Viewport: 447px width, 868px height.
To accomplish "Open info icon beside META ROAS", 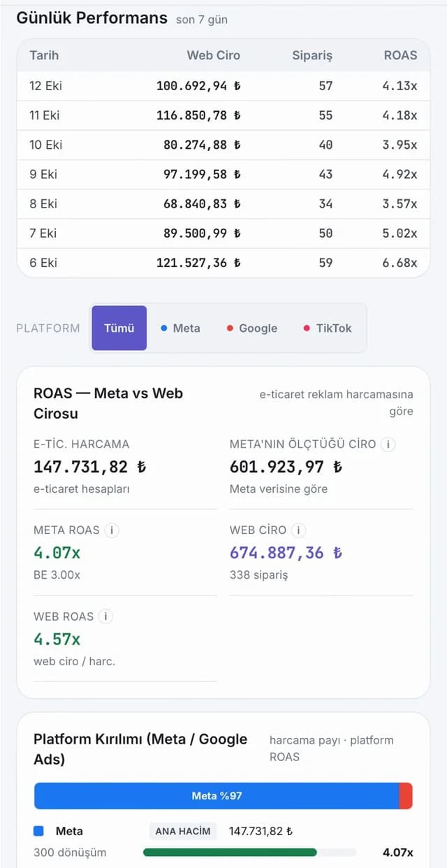I will tap(112, 530).
